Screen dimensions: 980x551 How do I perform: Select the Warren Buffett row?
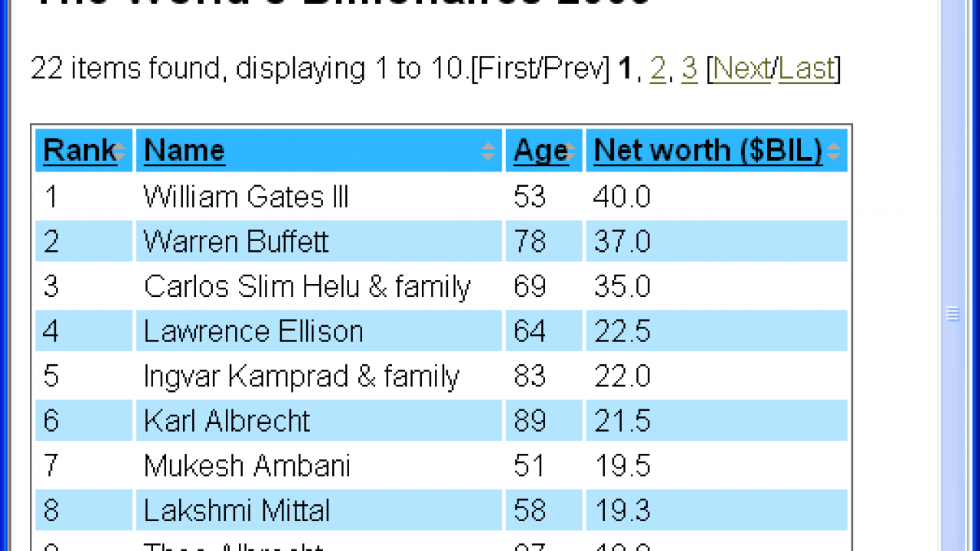click(441, 241)
